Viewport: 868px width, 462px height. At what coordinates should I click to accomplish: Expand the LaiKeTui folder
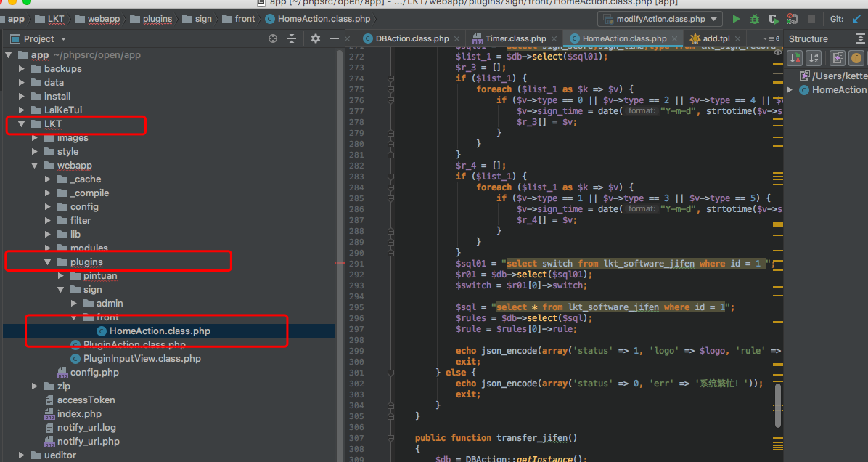[x=22, y=110]
